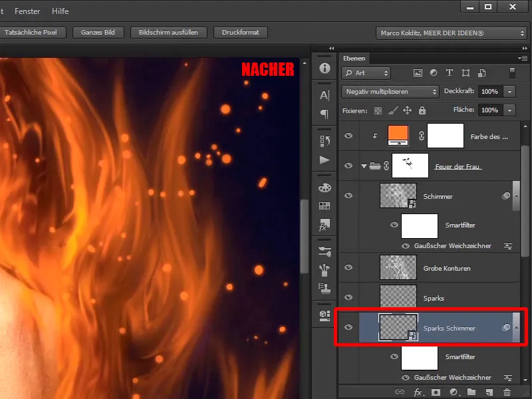Collapse Sparks Schimmer smart filters arrow

pyautogui.click(x=516, y=327)
